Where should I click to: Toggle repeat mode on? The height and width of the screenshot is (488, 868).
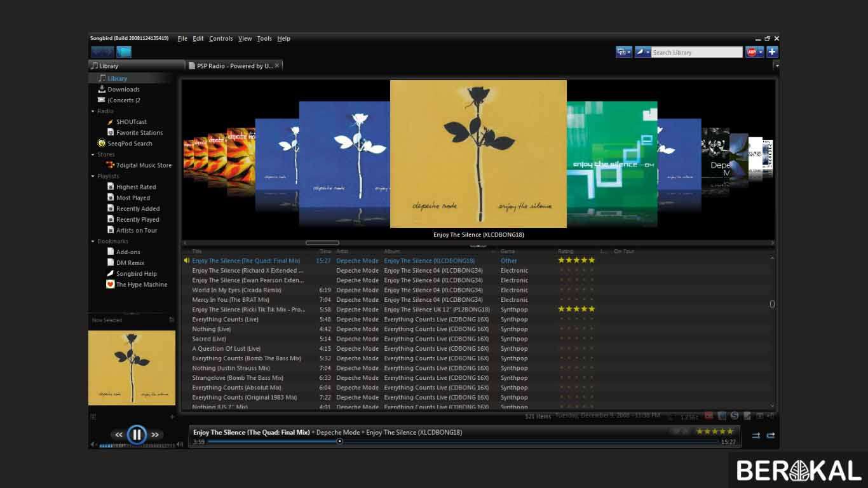point(771,436)
